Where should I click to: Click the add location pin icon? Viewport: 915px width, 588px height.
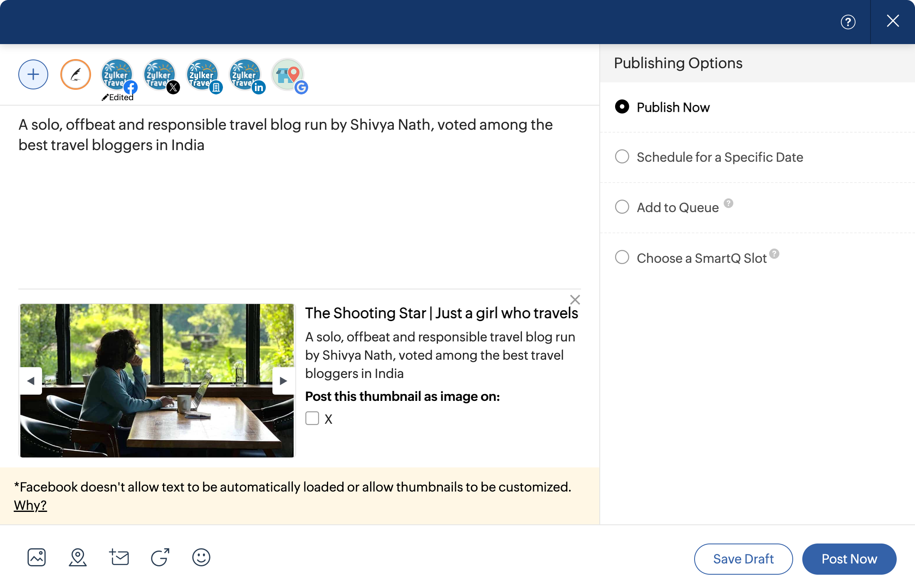78,557
